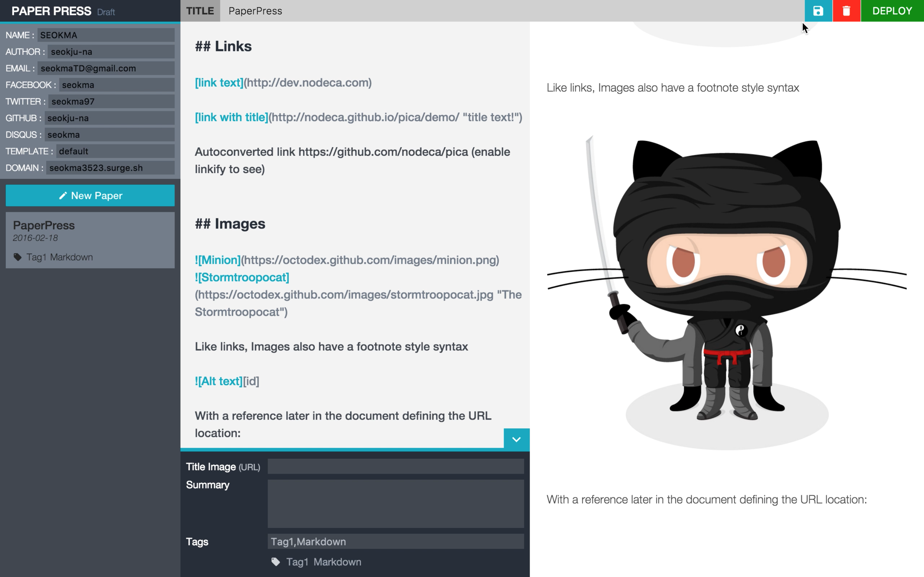Place cursor on the ## Images heading
The width and height of the screenshot is (924, 577).
(230, 224)
